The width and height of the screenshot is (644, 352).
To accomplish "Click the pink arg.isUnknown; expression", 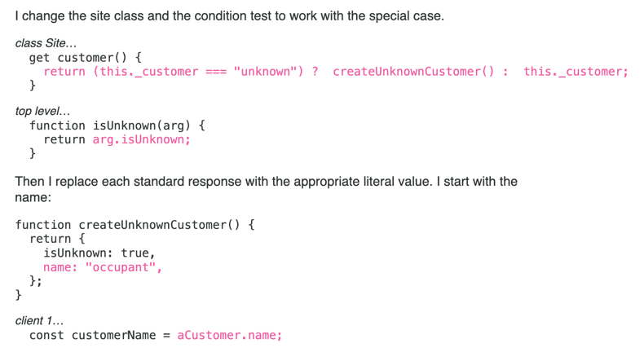I will tap(141, 139).
